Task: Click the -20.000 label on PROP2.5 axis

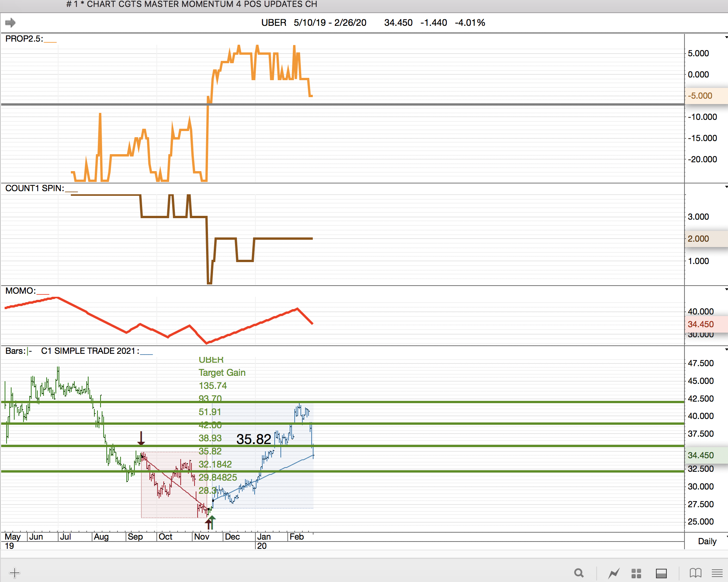Action: pos(702,159)
